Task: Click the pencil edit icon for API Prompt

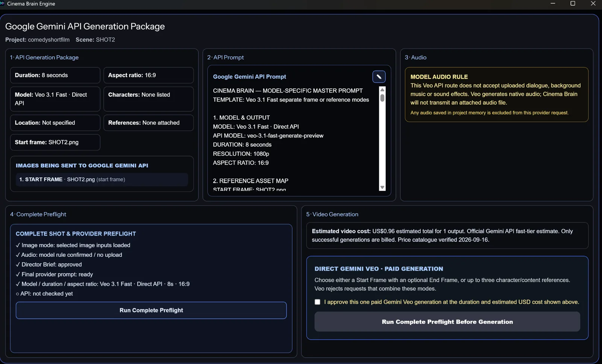Action: (x=379, y=77)
